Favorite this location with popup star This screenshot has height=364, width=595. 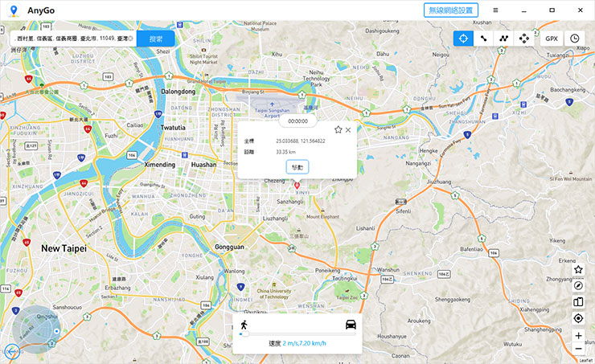coord(338,129)
